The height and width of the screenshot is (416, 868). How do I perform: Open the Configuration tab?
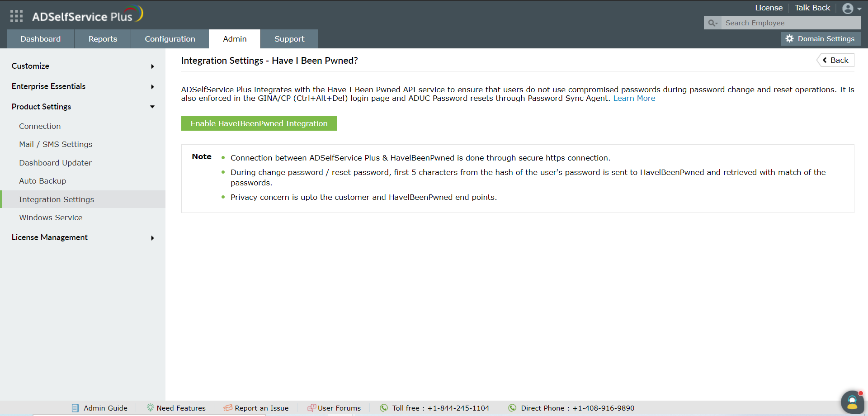(170, 39)
